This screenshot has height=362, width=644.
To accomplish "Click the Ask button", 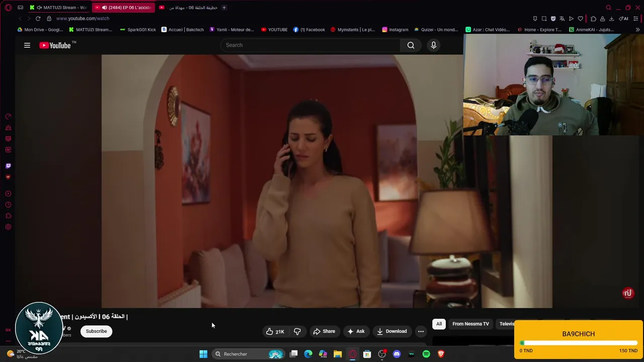I will [x=356, y=331].
